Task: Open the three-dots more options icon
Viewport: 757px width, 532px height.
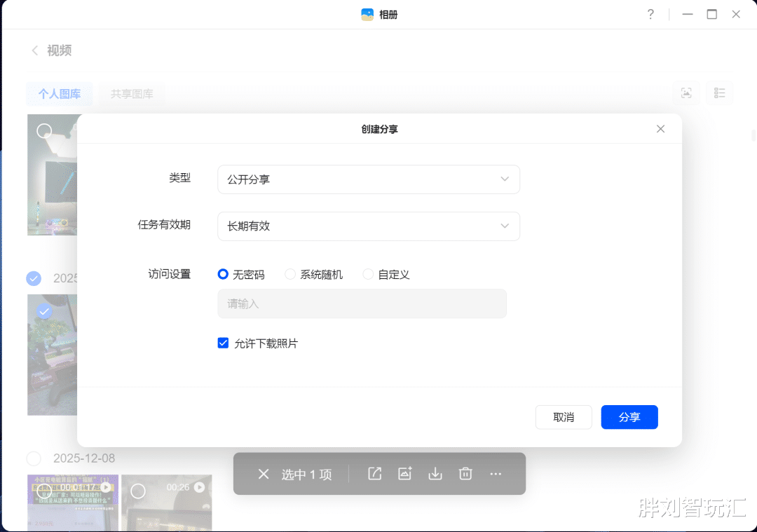Action: coord(496,474)
